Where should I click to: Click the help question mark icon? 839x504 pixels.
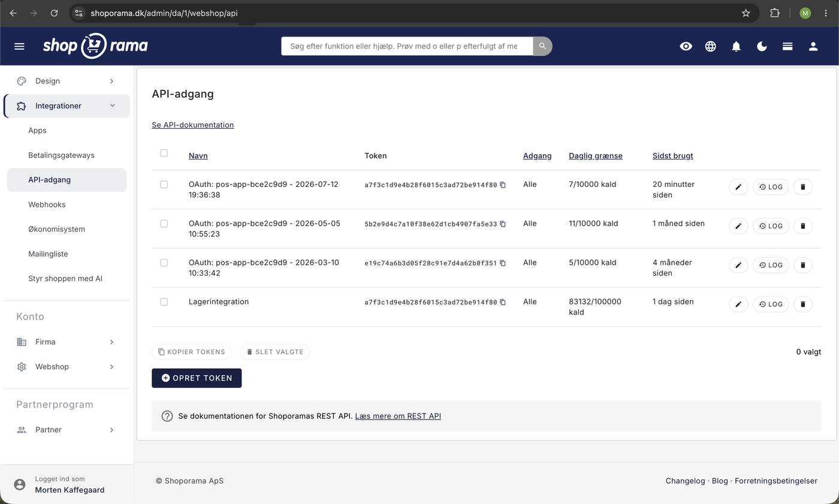click(x=167, y=416)
